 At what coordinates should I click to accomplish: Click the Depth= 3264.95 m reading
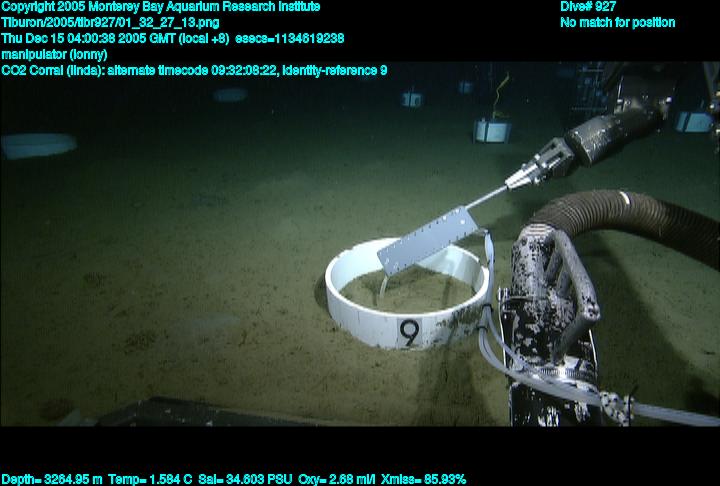coord(52,480)
